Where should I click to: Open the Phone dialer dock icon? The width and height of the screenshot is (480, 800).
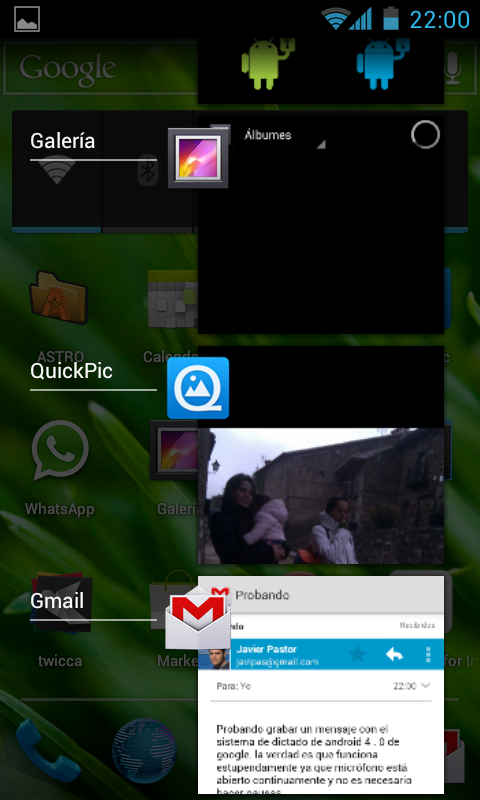(x=47, y=750)
